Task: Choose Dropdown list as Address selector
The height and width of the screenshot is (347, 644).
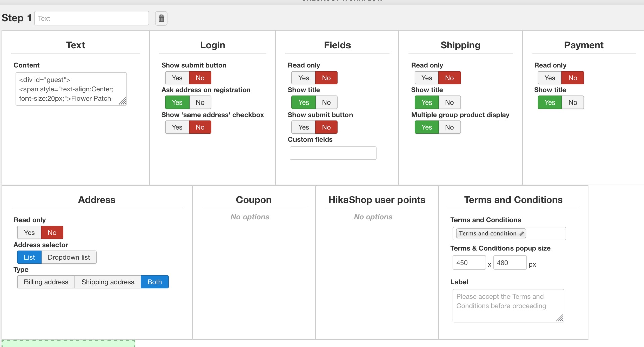Action: coord(69,257)
